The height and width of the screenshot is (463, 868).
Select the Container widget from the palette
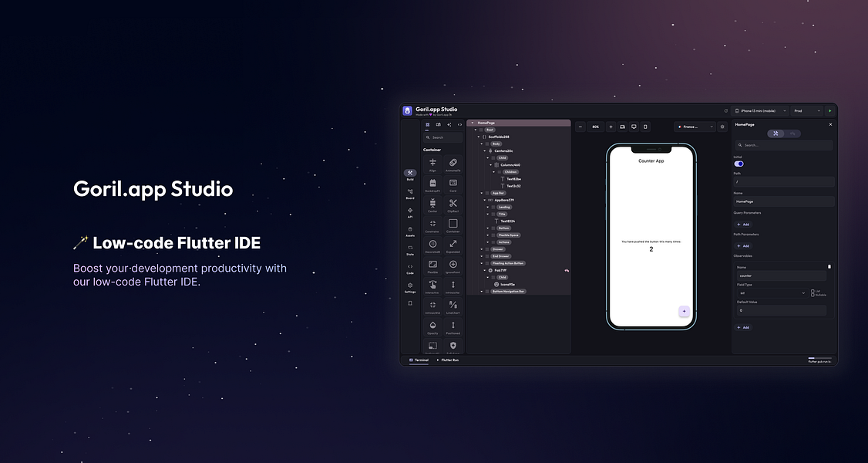click(x=453, y=224)
